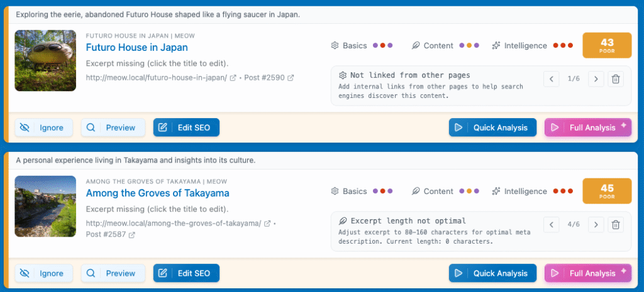
Task: Show next issue for Takayama post
Action: pyautogui.click(x=596, y=225)
